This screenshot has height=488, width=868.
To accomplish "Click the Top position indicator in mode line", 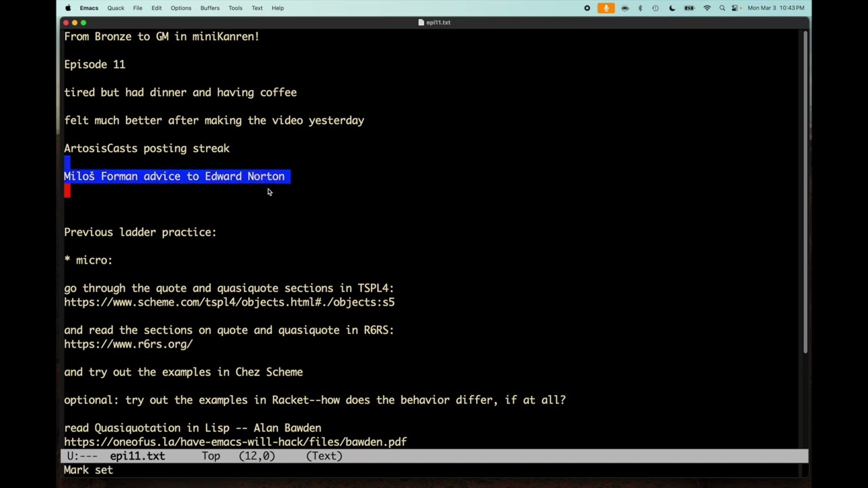I will coord(211,456).
